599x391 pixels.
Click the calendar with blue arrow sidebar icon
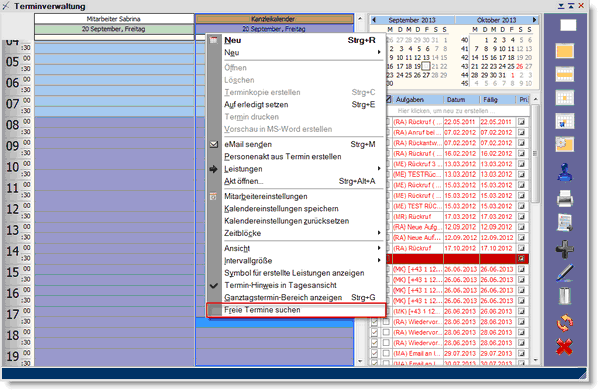[x=565, y=121]
